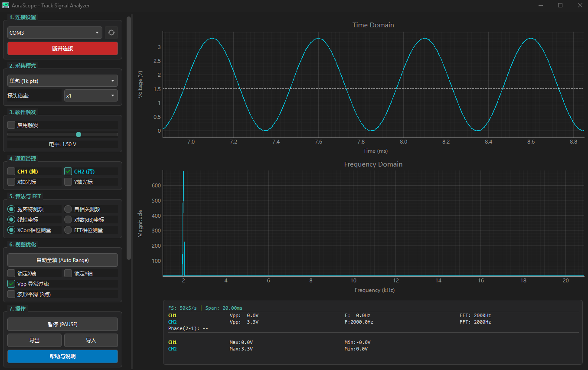Enable the CH1 (黄) channel checkbox
Image resolution: width=588 pixels, height=370 pixels.
click(x=11, y=171)
